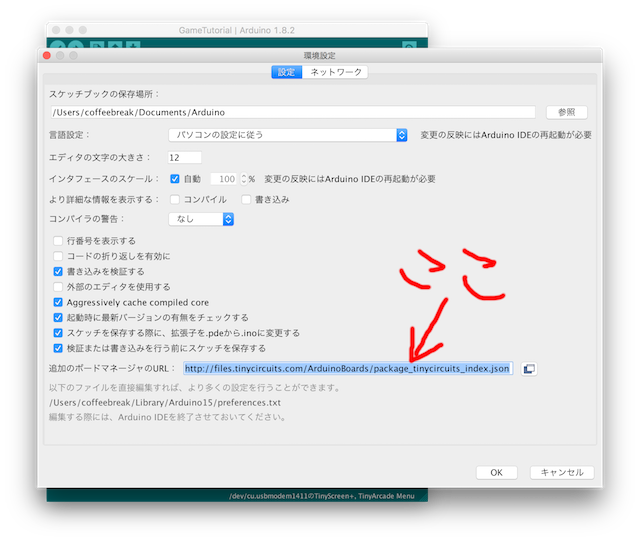Enable 外部のエディタを使用する checkbox
The image size is (640, 541).
pyautogui.click(x=58, y=287)
